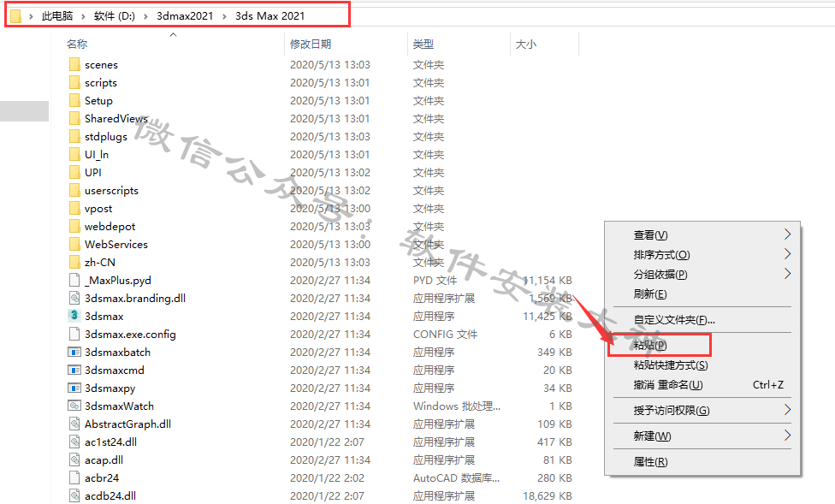Select the file name scenes

point(101,65)
